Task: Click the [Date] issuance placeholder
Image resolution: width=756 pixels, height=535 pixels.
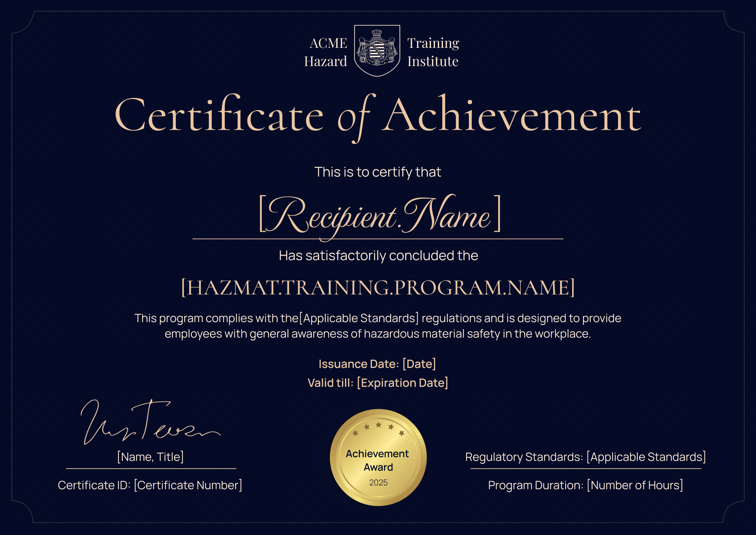Action: (x=419, y=364)
